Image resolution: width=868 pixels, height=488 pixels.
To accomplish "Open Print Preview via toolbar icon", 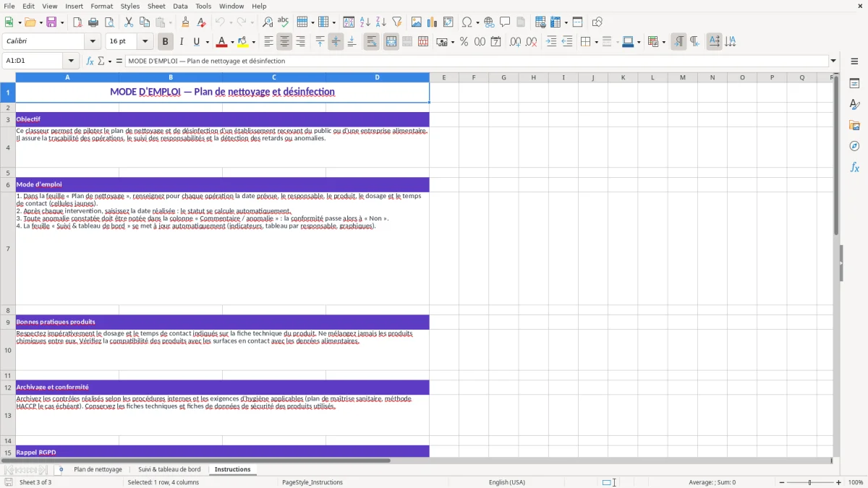I will (109, 22).
